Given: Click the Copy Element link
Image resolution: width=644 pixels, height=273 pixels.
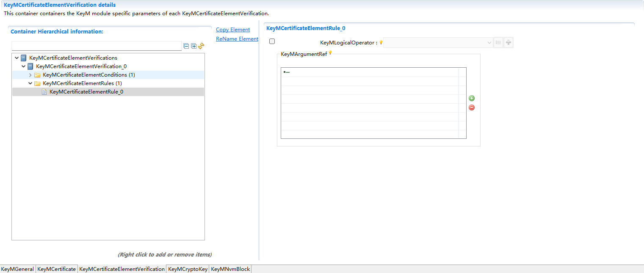Looking at the screenshot, I should (x=232, y=29).
